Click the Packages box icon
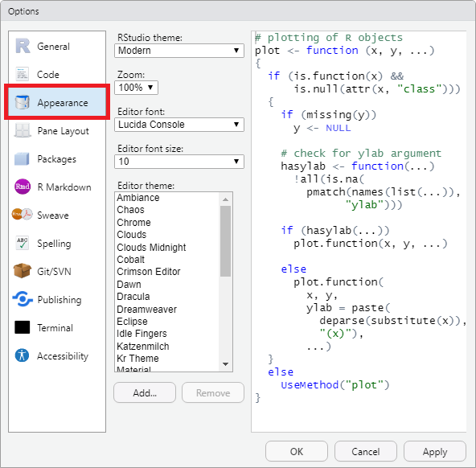Screen dimensions: 476x468 pyautogui.click(x=22, y=158)
